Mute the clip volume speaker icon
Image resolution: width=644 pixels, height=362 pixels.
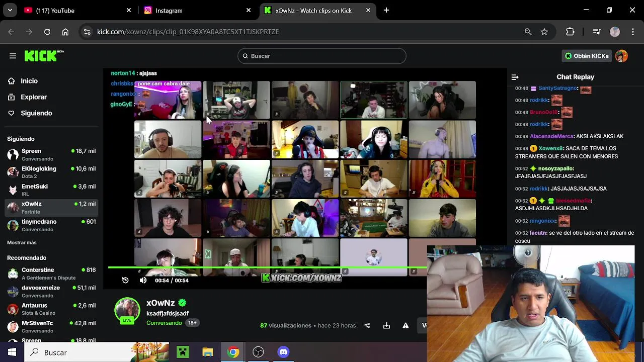[143, 281]
